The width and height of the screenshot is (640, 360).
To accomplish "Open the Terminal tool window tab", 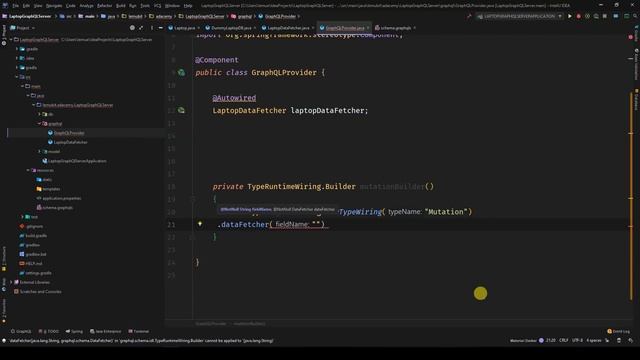I will point(139,331).
